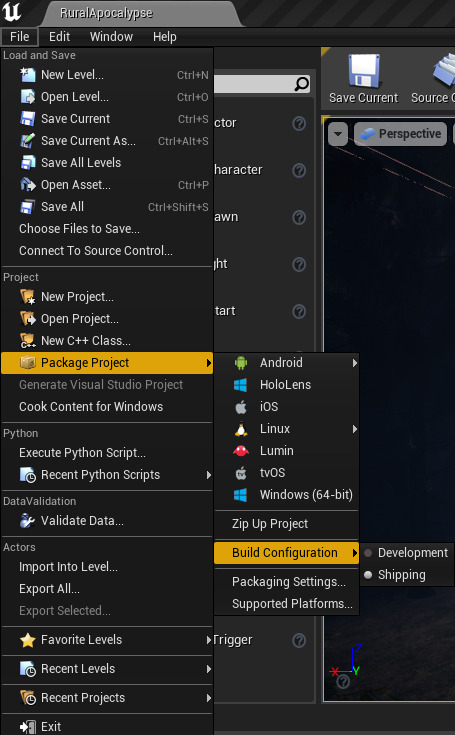Click the viewport axis gizmo help icon
This screenshot has width=455, height=735.
[343, 681]
